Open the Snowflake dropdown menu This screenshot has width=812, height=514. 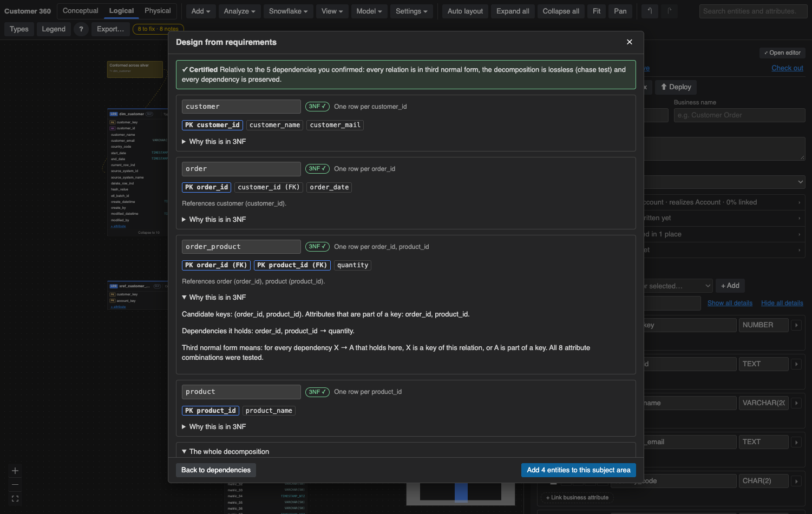click(x=289, y=11)
